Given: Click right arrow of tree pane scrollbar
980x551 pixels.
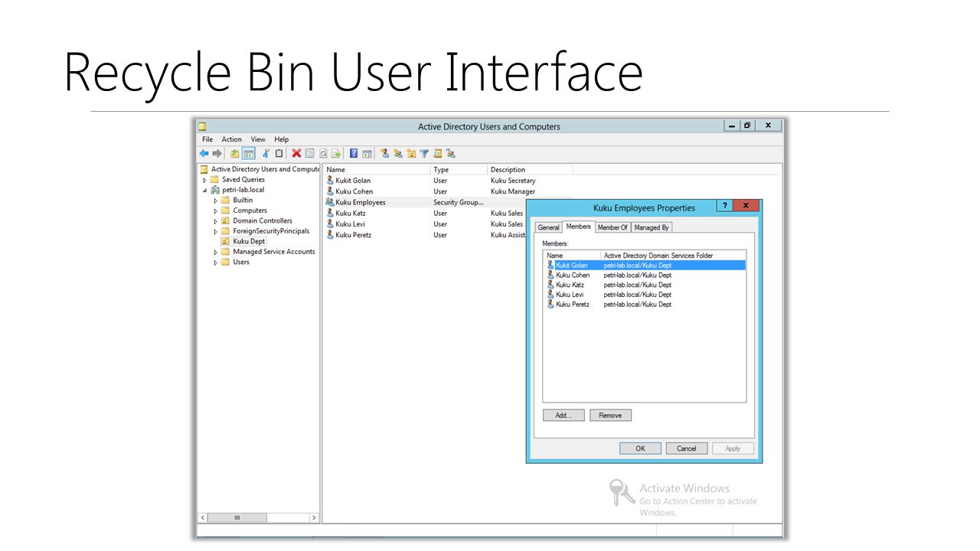Looking at the screenshot, I should point(314,517).
